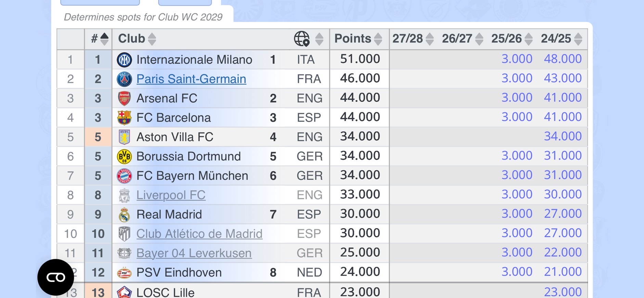The width and height of the screenshot is (644, 298).
Task: Open the Liverpool FC link
Action: tap(171, 195)
